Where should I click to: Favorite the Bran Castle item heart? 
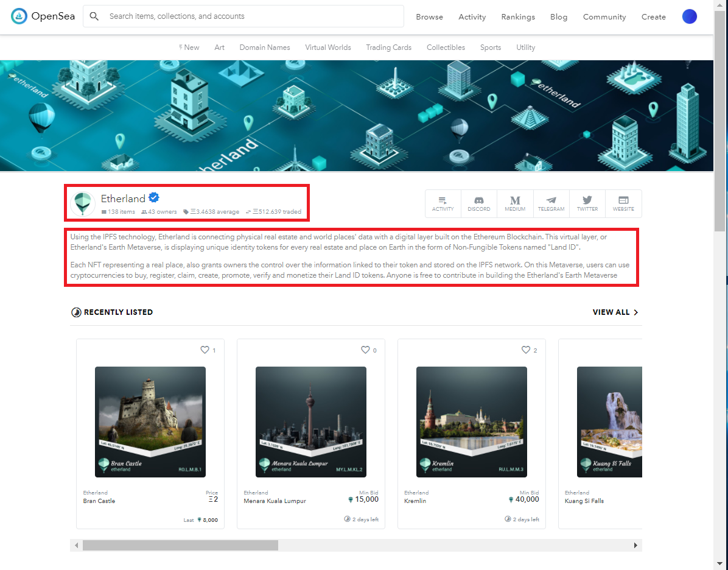205,350
